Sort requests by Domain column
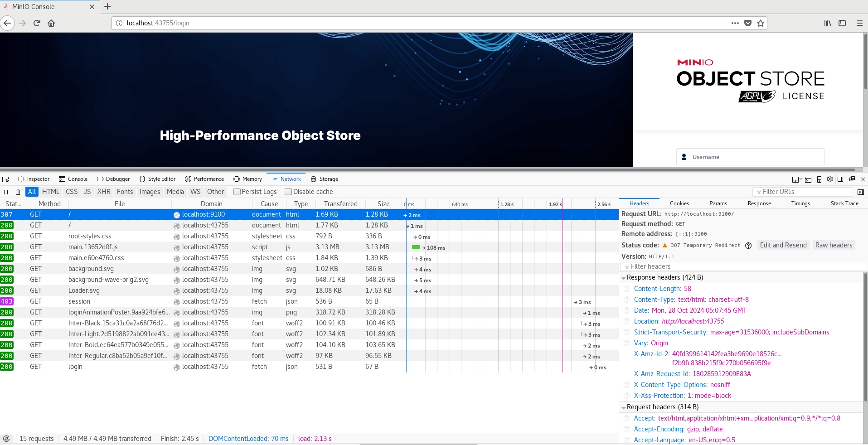Screen dimensions: 868x445 (x=211, y=204)
